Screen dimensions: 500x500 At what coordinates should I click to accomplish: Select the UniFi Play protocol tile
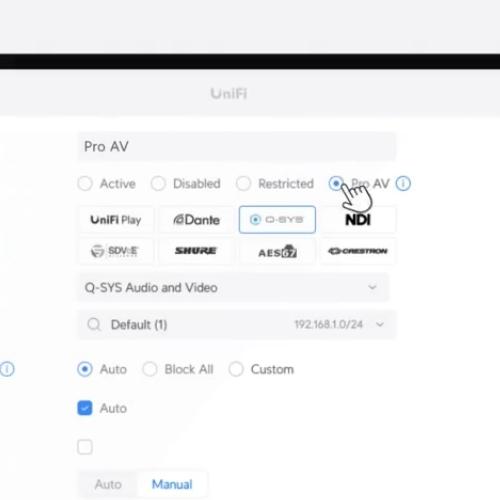pos(116,220)
